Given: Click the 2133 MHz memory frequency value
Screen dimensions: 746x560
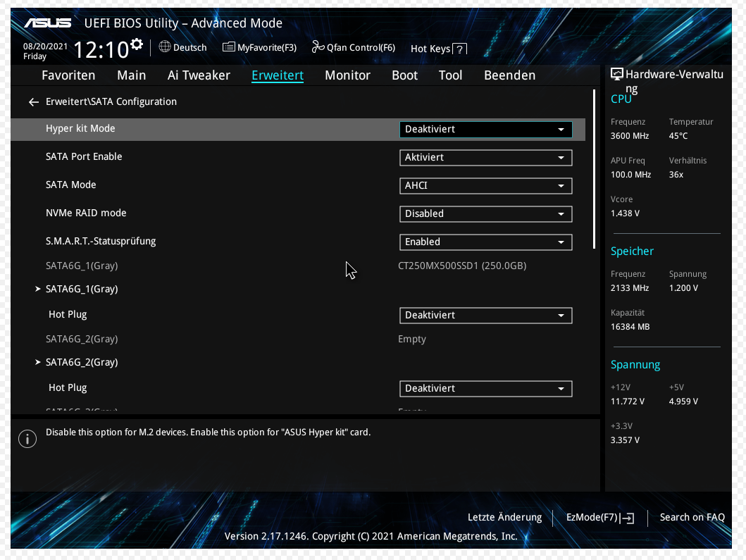Looking at the screenshot, I should click(x=630, y=288).
